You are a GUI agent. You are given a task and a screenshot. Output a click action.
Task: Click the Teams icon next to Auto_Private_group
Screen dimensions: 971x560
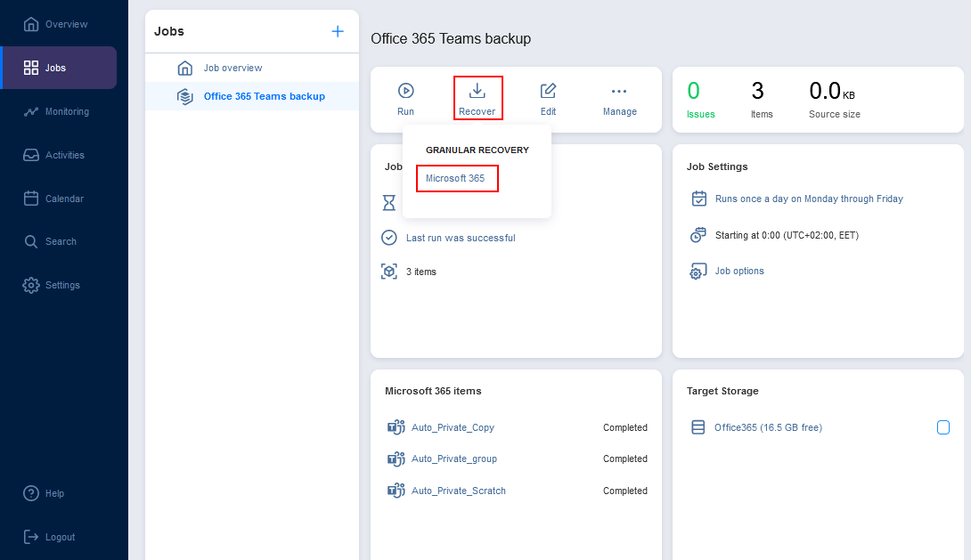point(396,459)
